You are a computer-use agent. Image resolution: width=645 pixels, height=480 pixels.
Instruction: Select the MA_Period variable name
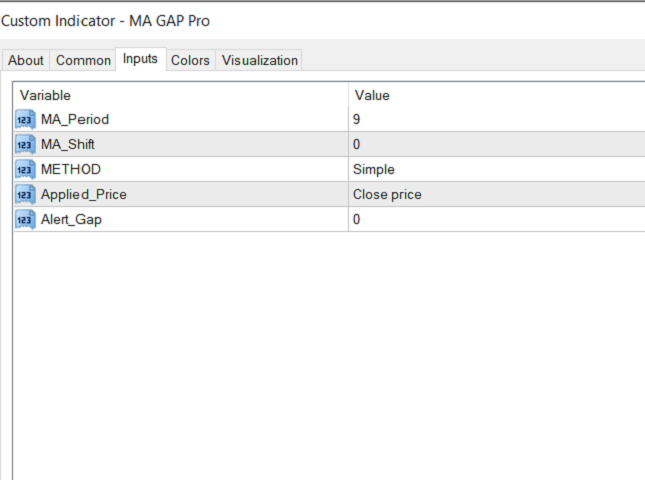75,120
